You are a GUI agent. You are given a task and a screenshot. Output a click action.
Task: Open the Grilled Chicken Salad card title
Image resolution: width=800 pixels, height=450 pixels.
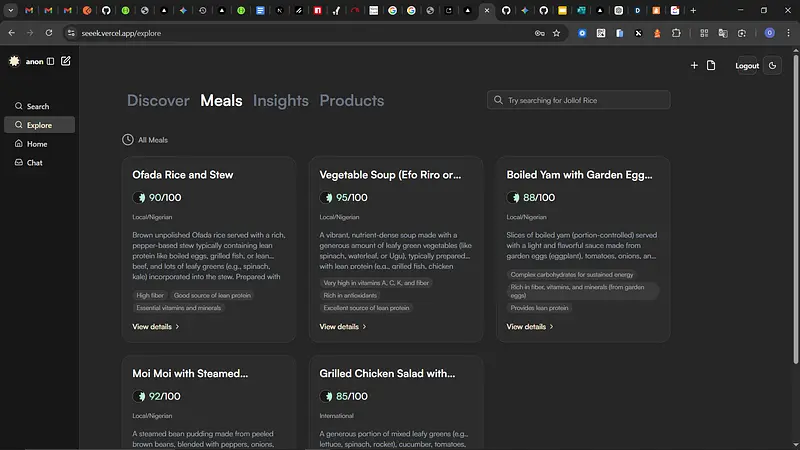click(x=387, y=373)
